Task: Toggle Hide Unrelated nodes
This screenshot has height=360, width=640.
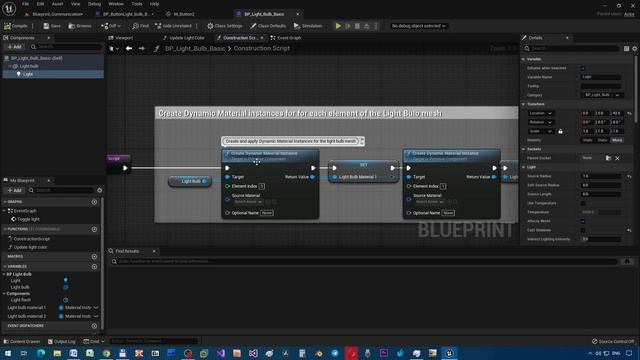Action: 173,26
